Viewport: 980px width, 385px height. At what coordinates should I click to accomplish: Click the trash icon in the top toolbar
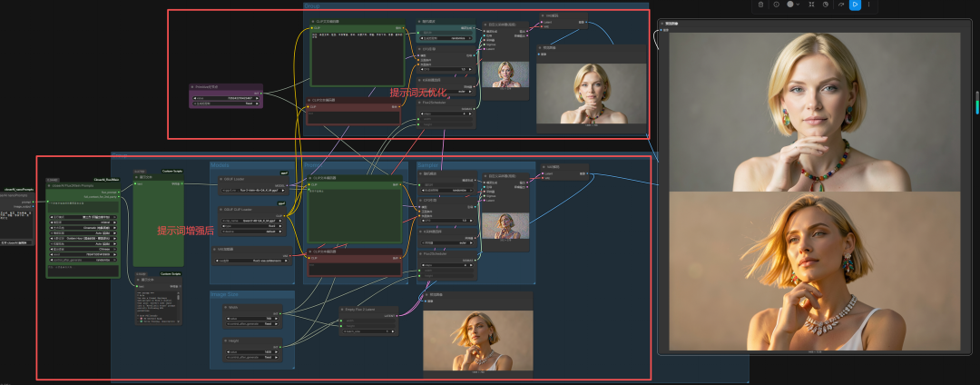[760, 5]
